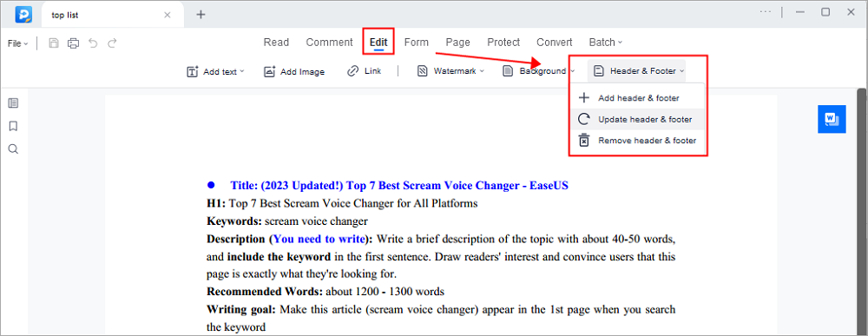Choose Add header & footer
Viewport: 868px width, 336px height.
(638, 98)
